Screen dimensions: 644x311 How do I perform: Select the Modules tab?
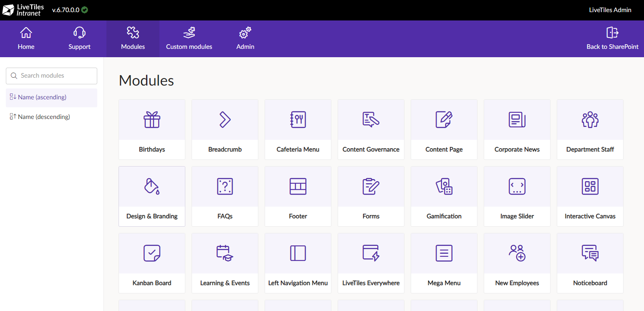point(133,39)
